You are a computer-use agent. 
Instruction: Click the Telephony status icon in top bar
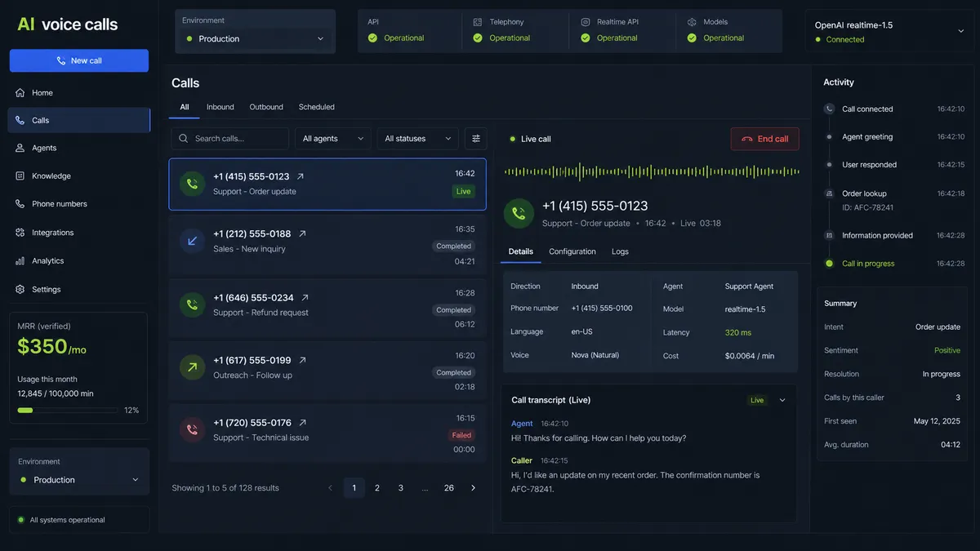click(x=478, y=22)
